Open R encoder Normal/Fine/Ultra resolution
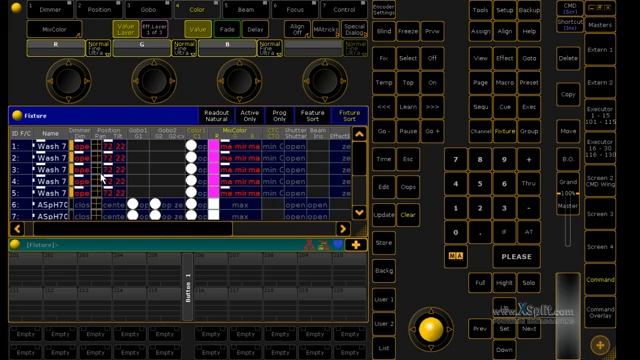Image resolution: width=640 pixels, height=360 pixels. [98, 48]
